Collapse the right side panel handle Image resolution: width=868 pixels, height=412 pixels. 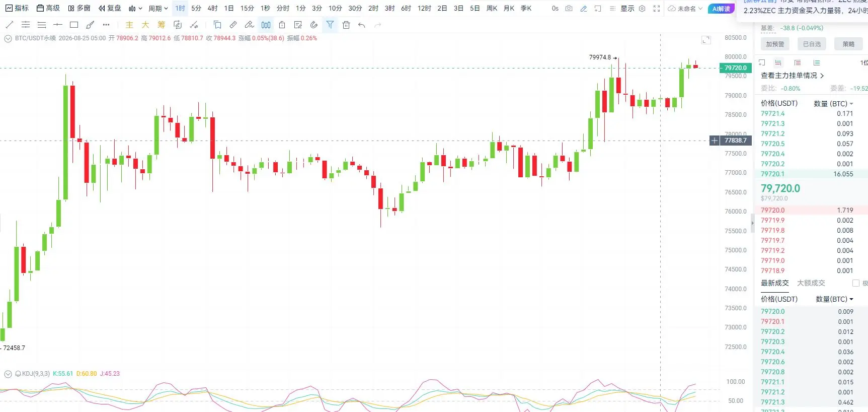pyautogui.click(x=753, y=223)
